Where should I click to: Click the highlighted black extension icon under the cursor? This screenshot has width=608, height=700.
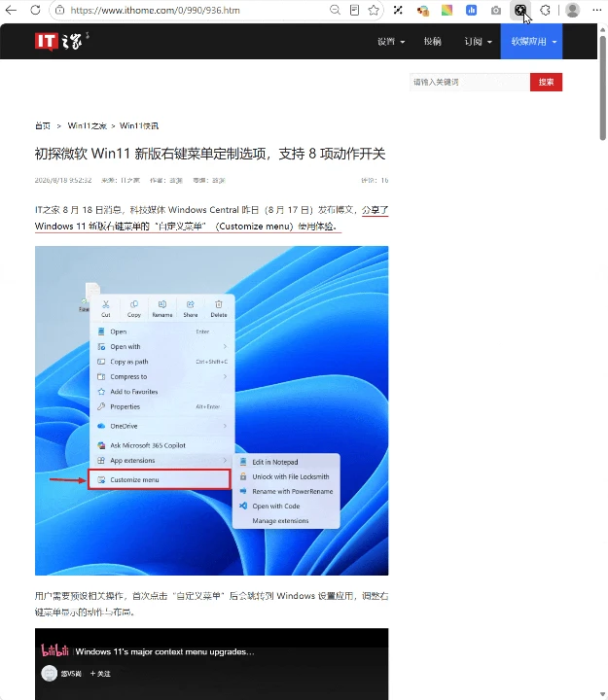point(520,10)
